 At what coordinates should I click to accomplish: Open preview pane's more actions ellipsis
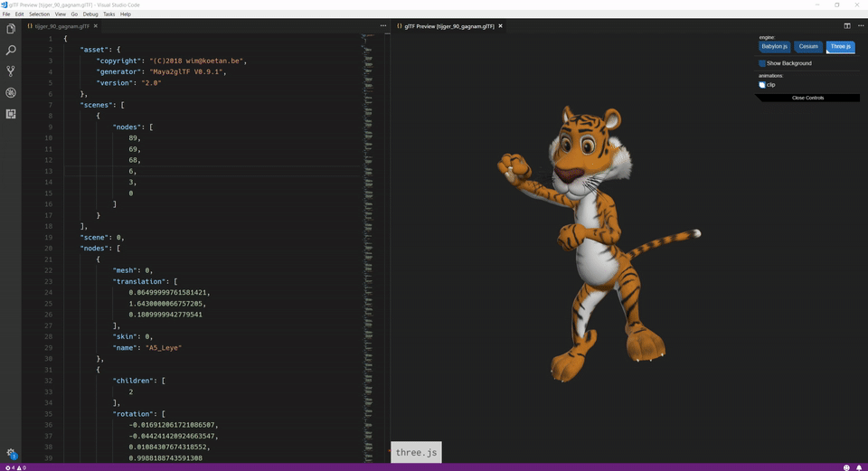[x=859, y=26]
